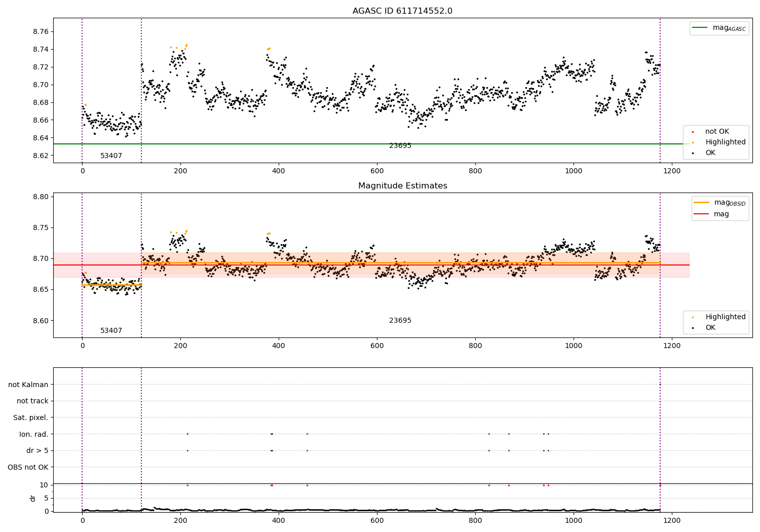The width and height of the screenshot is (760, 532).
Task: Click the "53407" label in the top plot
Action: (111, 156)
